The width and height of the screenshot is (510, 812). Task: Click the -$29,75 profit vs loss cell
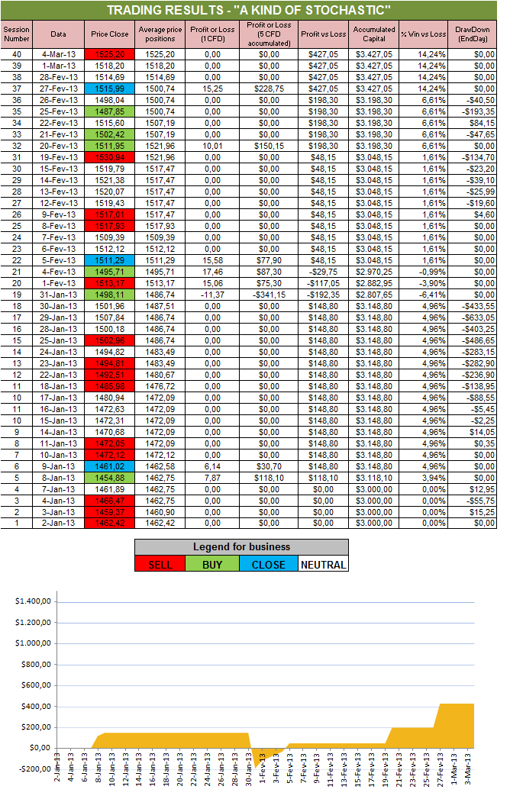pos(324,272)
